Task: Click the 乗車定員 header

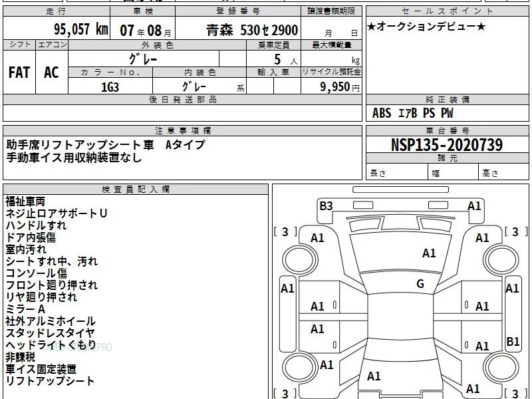Action: 273,45
